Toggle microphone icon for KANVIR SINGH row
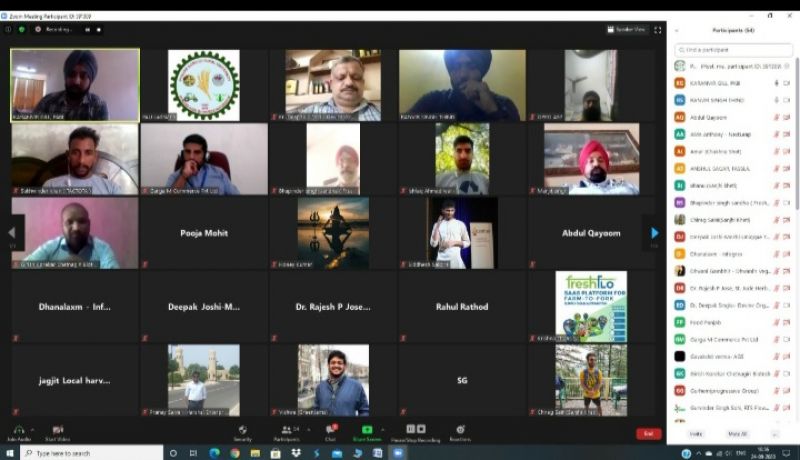This screenshot has height=460, width=800. (x=777, y=100)
